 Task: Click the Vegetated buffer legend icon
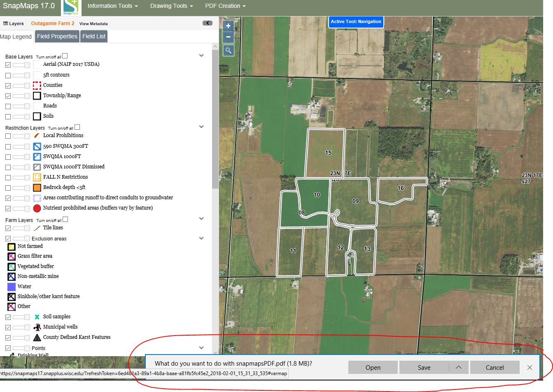[x=12, y=267]
